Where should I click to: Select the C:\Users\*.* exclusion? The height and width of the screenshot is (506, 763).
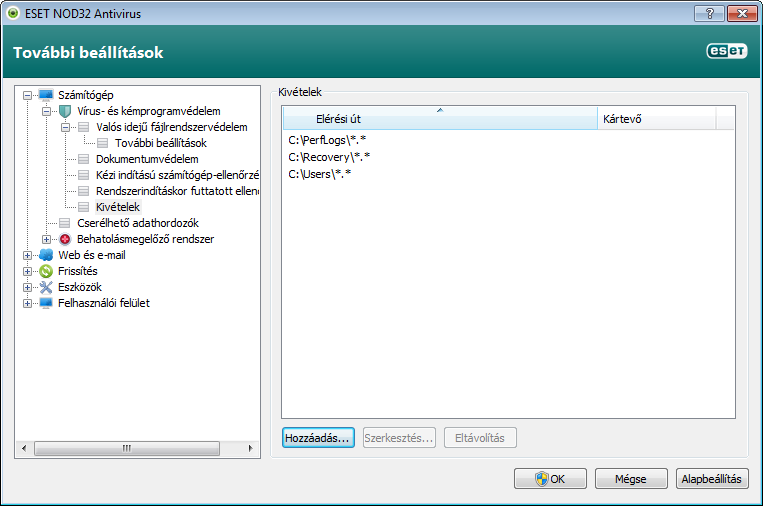(319, 174)
